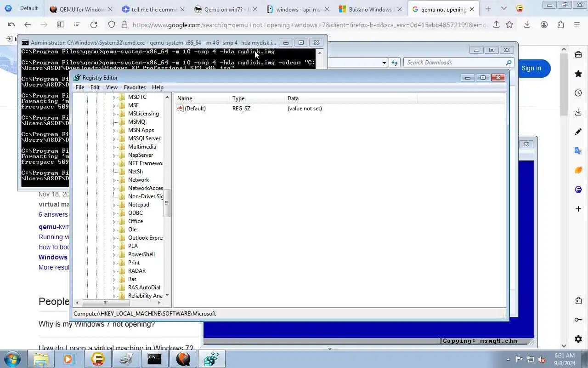588x368 pixels.
Task: Open Action Center flag tray icon
Action: (519, 359)
